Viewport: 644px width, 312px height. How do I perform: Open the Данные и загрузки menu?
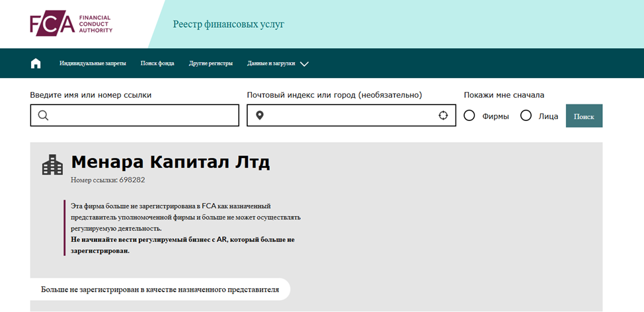click(271, 63)
